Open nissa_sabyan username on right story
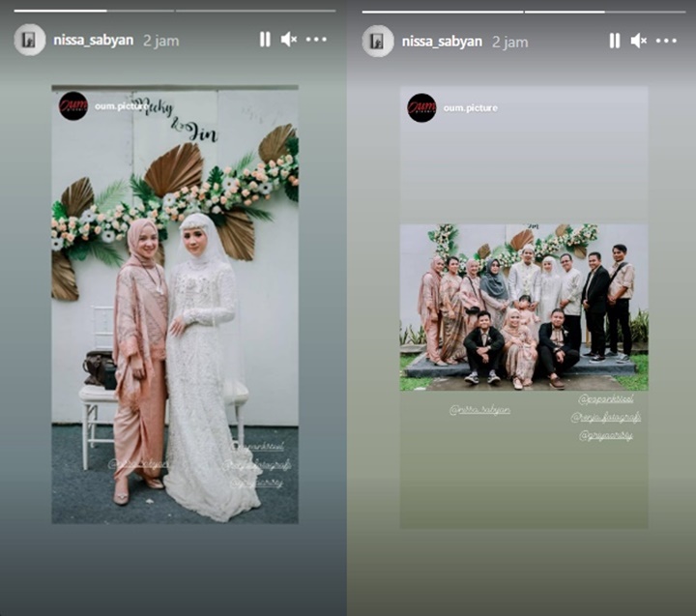This screenshot has height=616, width=696. tap(442, 42)
